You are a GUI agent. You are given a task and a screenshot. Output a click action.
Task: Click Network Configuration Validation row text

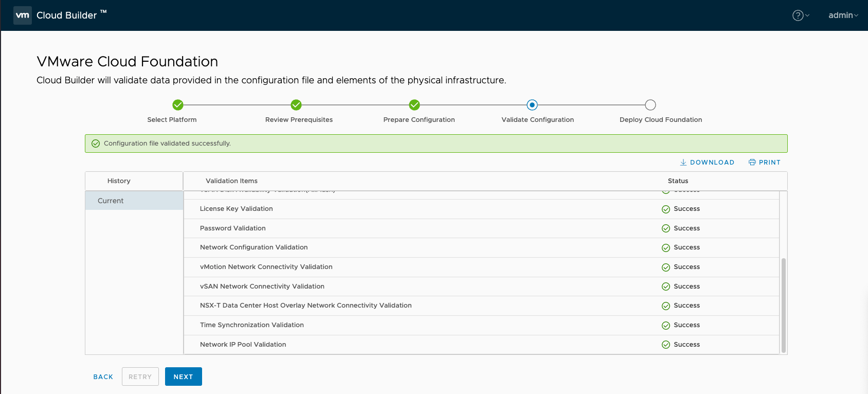point(254,247)
